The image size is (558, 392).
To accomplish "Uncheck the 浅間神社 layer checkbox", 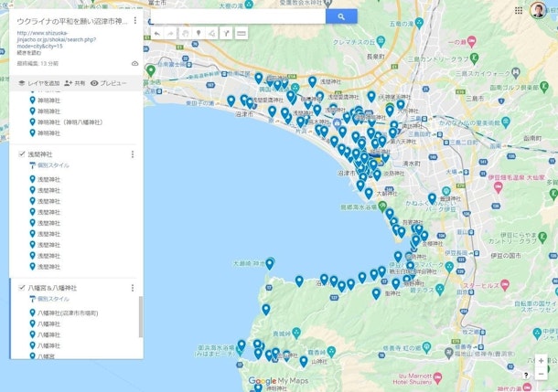I will [x=22, y=154].
